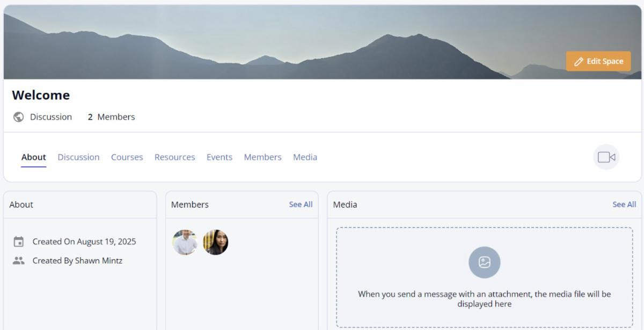Open the male member's avatar
The height and width of the screenshot is (330, 644).
(x=185, y=243)
